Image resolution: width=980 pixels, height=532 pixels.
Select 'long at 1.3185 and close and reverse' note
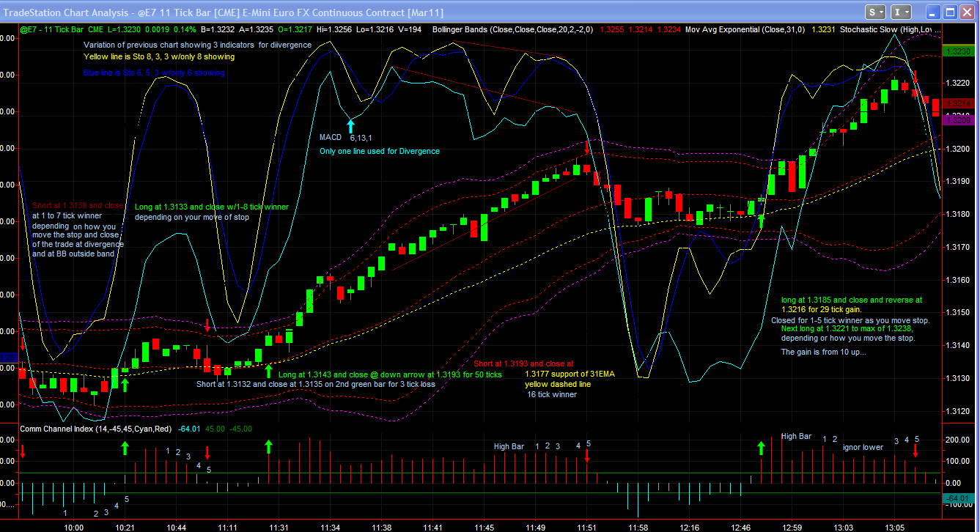[852, 300]
